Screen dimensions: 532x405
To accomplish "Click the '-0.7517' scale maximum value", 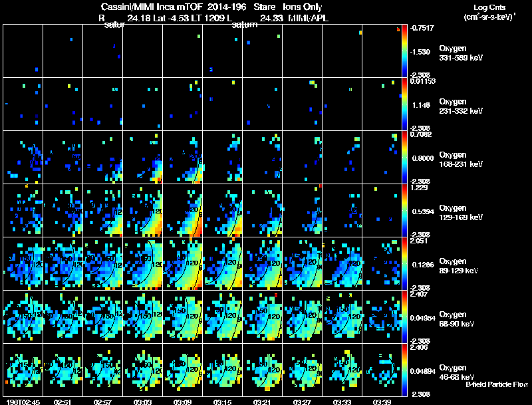I will pyautogui.click(x=422, y=28).
